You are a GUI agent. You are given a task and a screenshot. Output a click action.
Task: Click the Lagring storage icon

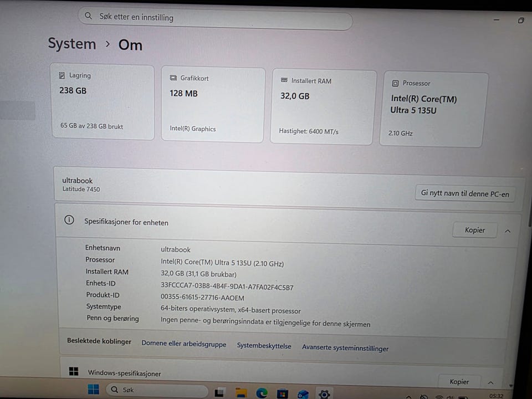62,75
